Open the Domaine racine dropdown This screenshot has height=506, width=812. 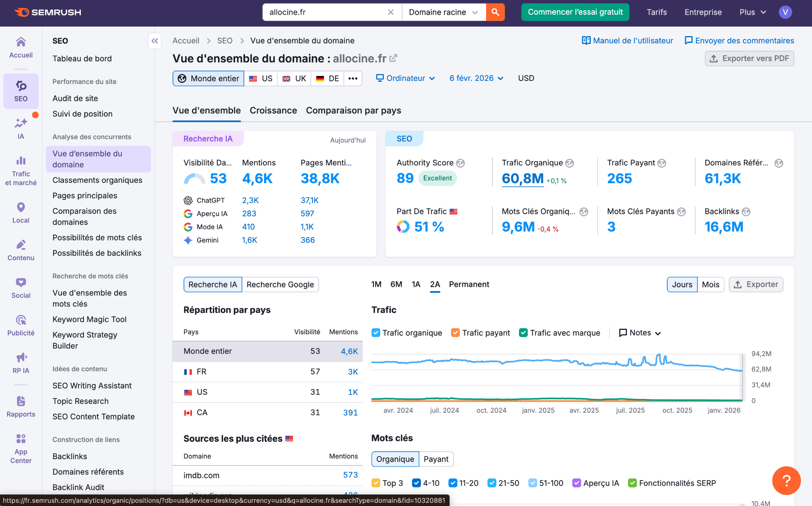[x=443, y=12]
